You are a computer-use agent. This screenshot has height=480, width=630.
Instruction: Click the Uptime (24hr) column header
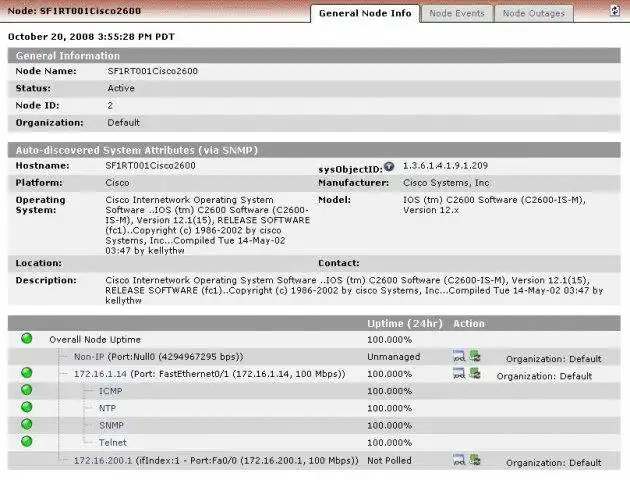coord(405,324)
